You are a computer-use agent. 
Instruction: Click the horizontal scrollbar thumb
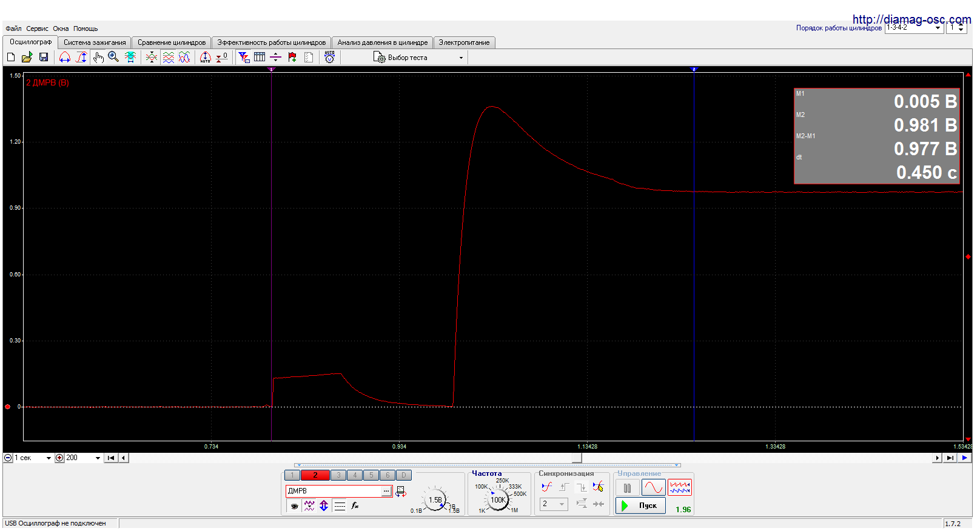click(577, 458)
